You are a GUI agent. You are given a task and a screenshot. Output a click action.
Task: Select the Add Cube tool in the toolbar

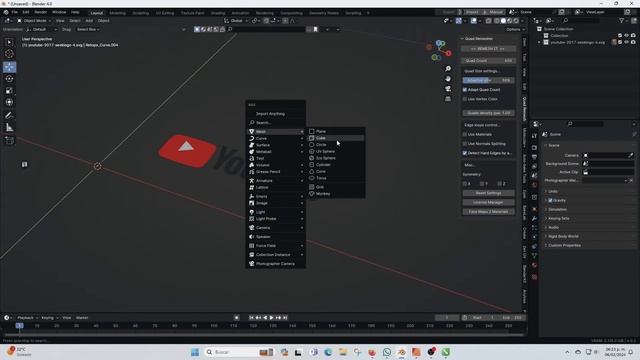(x=9, y=141)
